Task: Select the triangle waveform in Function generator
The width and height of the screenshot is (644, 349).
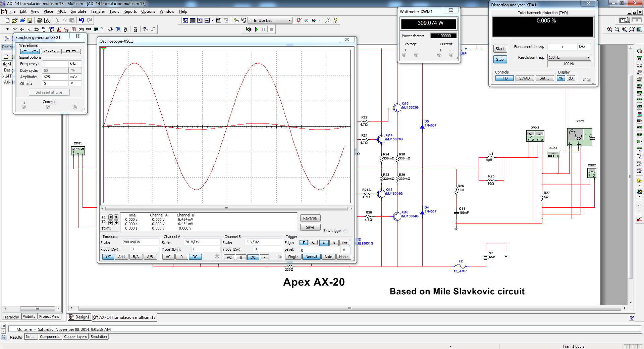Action: pos(51,51)
